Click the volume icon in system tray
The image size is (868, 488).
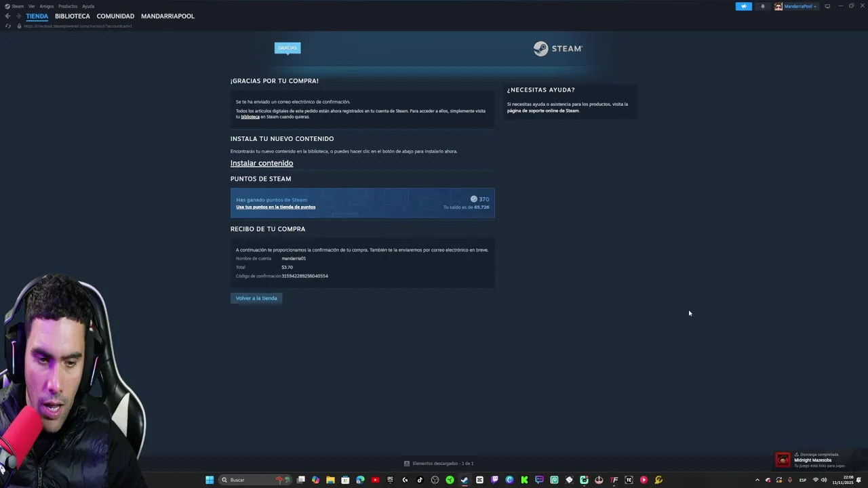tap(824, 480)
